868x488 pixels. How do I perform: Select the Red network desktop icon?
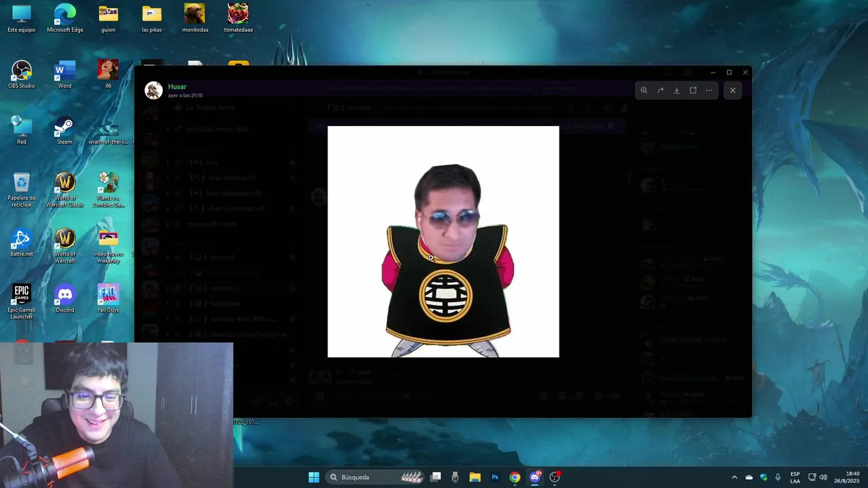[x=21, y=131]
